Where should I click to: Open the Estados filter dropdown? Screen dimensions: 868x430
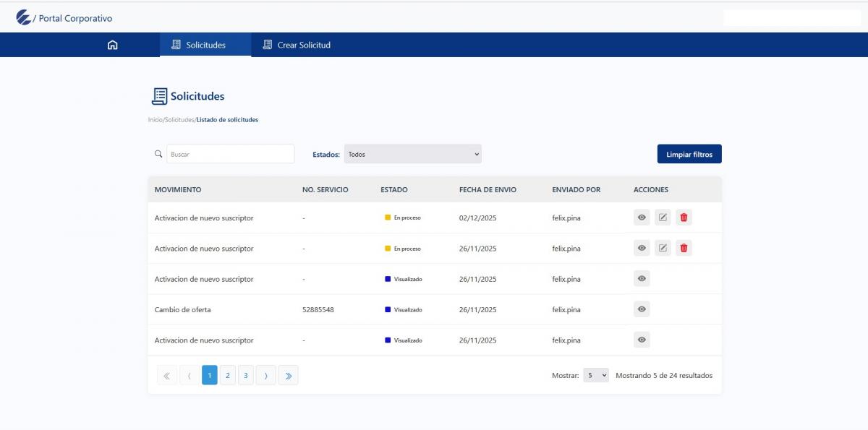coord(412,154)
